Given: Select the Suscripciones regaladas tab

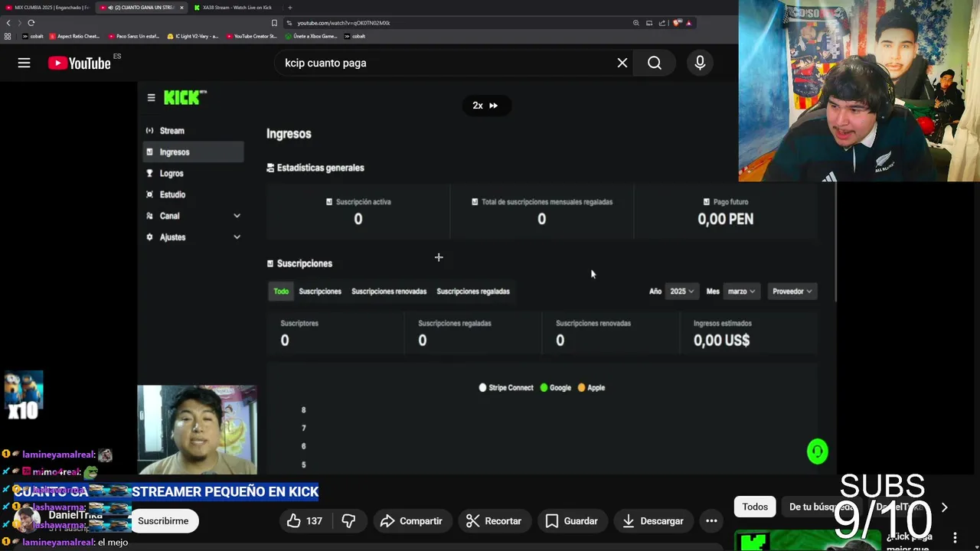Looking at the screenshot, I should (473, 292).
